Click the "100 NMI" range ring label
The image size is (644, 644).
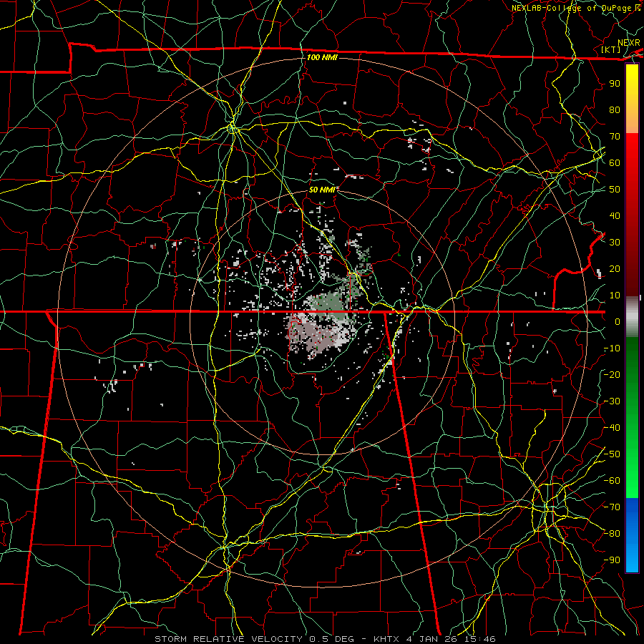322,57
